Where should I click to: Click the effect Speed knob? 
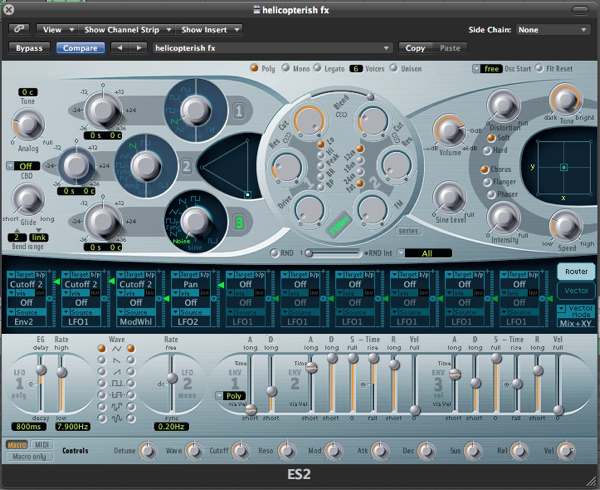[565, 226]
